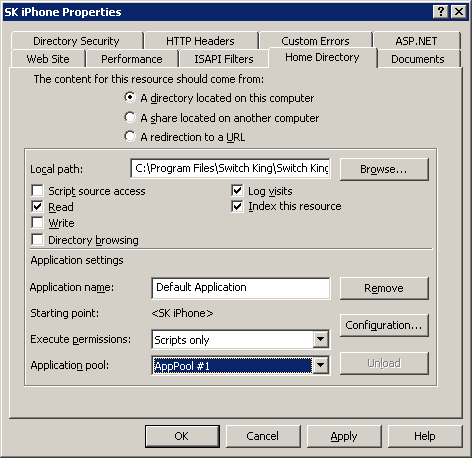Open the ISAPI Filters tab
Image resolution: width=472 pixels, height=458 pixels.
224,59
